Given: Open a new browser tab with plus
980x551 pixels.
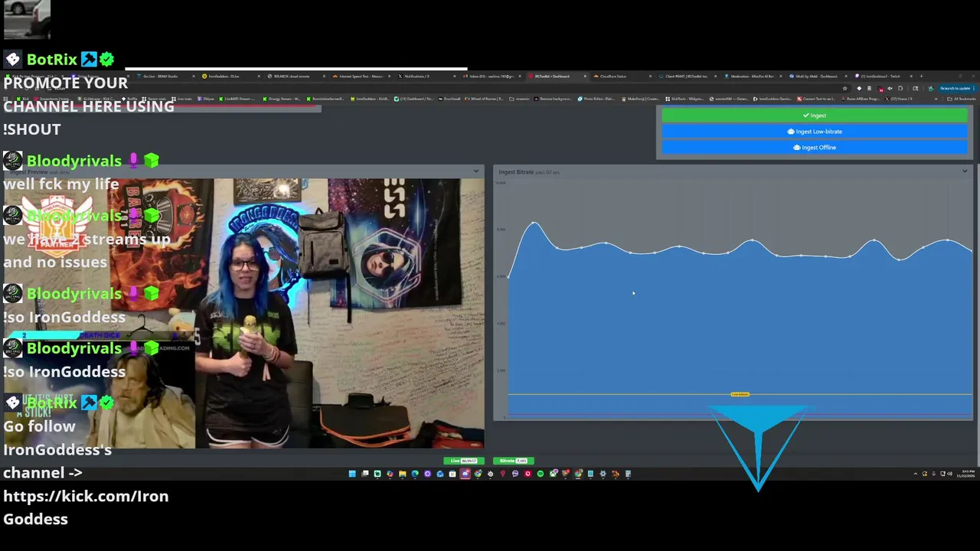Looking at the screenshot, I should tap(921, 77).
